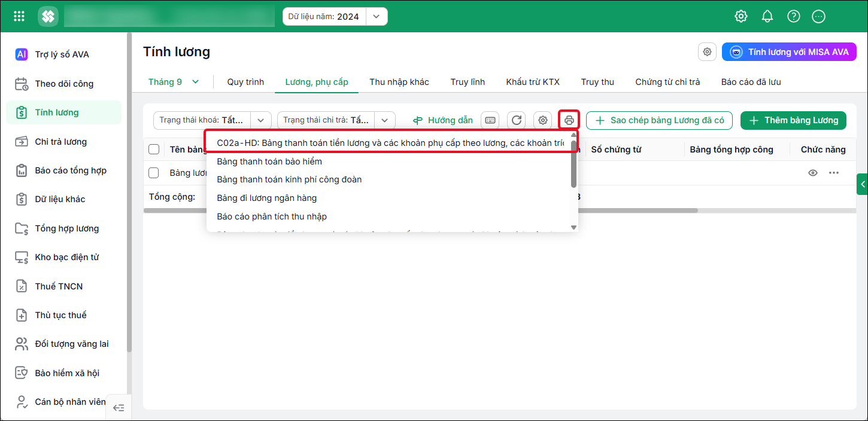The height and width of the screenshot is (421, 868).
Task: Switch to Lương, phụ cấp tab
Action: 317,82
